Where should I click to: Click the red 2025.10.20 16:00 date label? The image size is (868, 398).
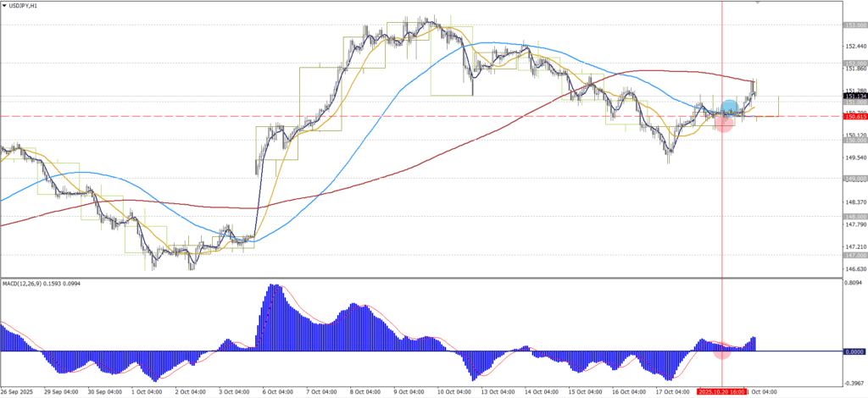(721, 393)
